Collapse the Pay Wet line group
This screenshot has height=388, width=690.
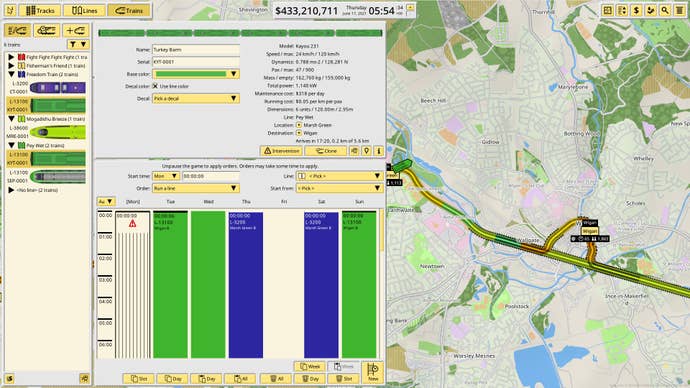click(11, 145)
